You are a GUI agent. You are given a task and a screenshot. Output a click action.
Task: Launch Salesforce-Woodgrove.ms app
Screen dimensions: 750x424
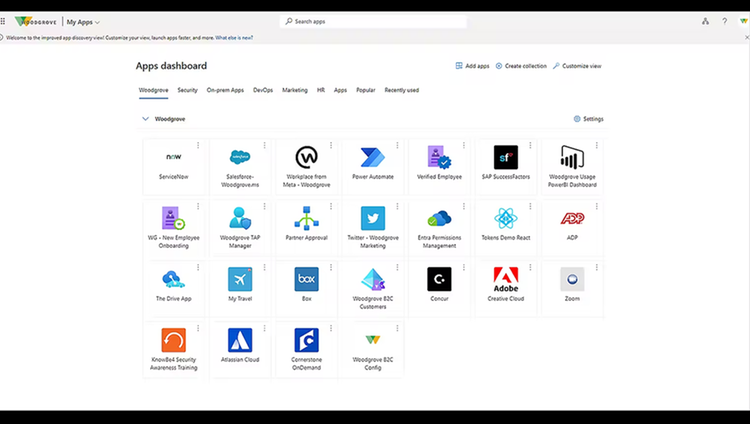(x=241, y=167)
